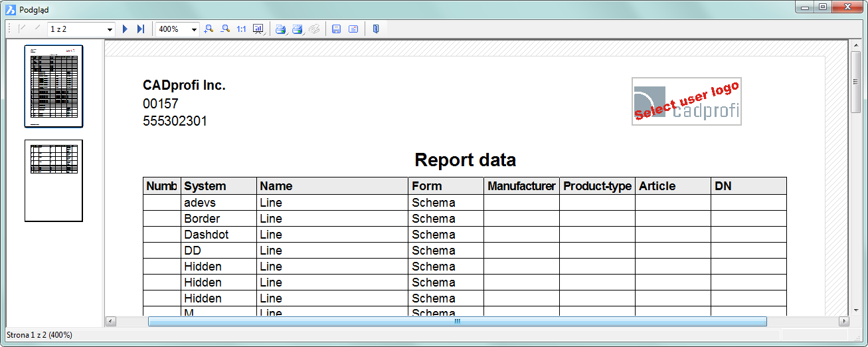The height and width of the screenshot is (347, 868).
Task: Select the second page thumbnail
Action: coord(54,180)
